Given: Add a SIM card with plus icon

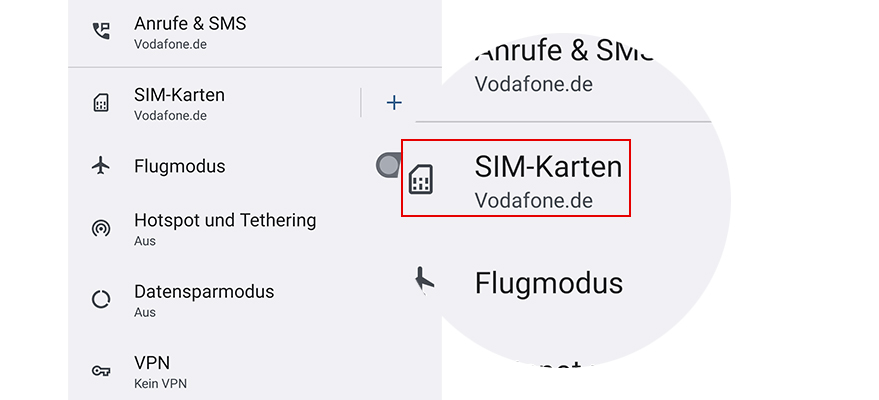Looking at the screenshot, I should tap(394, 102).
